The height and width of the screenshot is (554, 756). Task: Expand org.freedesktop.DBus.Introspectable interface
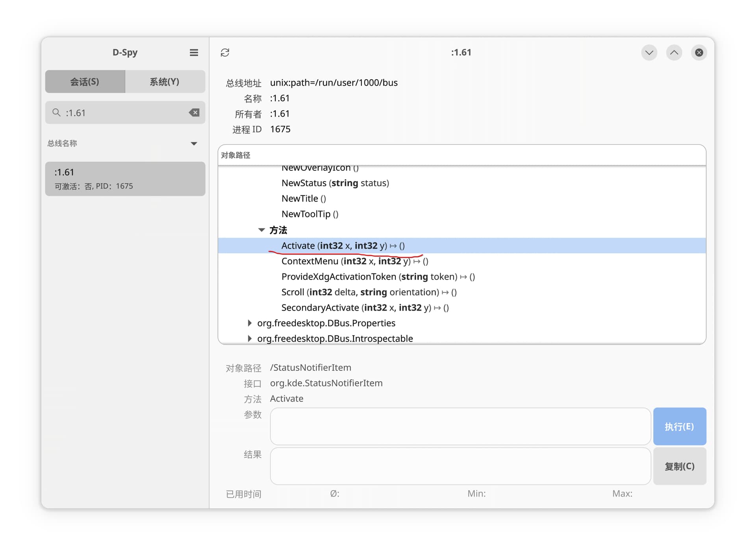(250, 338)
